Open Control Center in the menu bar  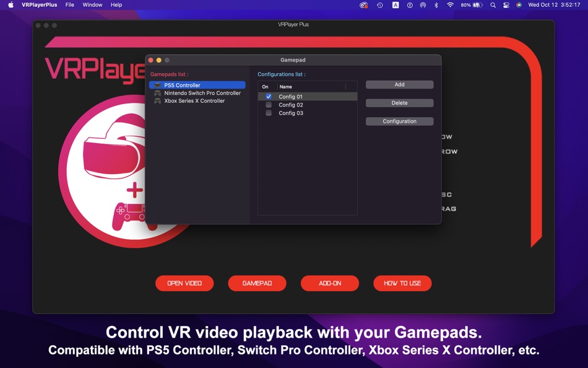pos(506,5)
